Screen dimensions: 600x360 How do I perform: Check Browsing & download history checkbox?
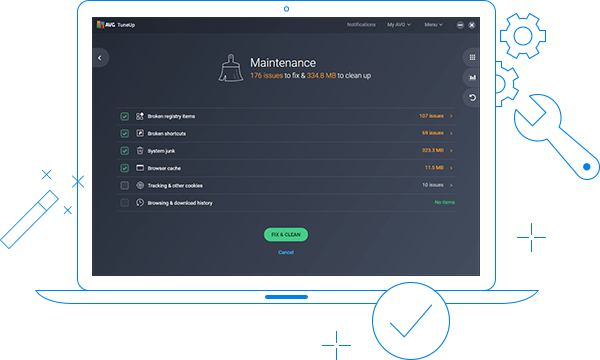coord(124,202)
